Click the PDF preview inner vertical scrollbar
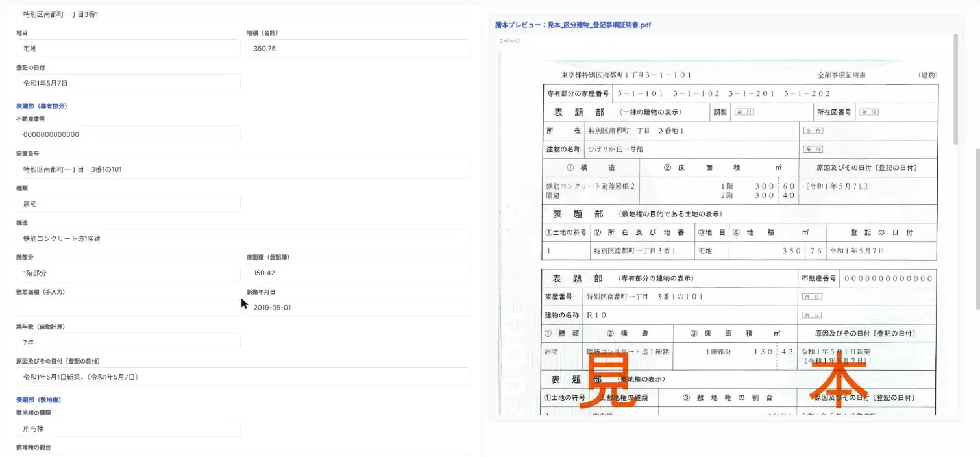The image size is (980, 457). (955, 90)
